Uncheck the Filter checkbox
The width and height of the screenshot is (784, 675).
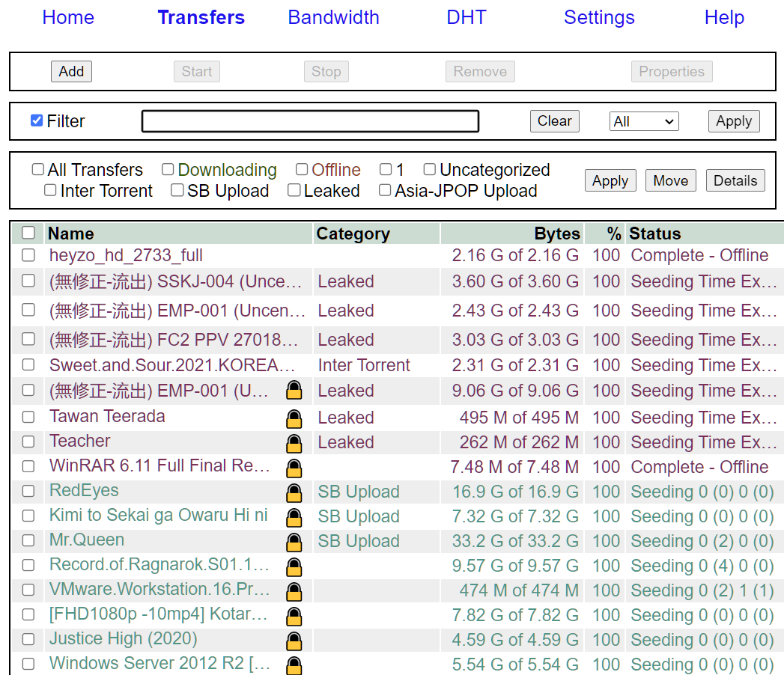click(x=37, y=120)
